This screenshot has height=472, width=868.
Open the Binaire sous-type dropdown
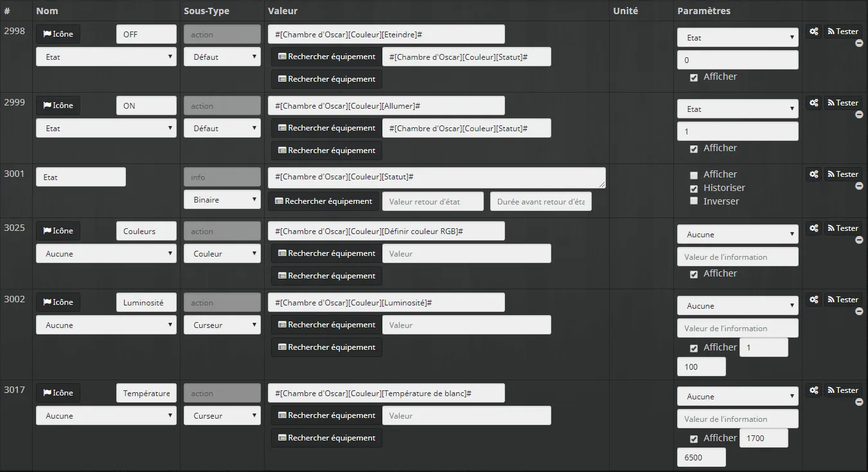point(222,199)
